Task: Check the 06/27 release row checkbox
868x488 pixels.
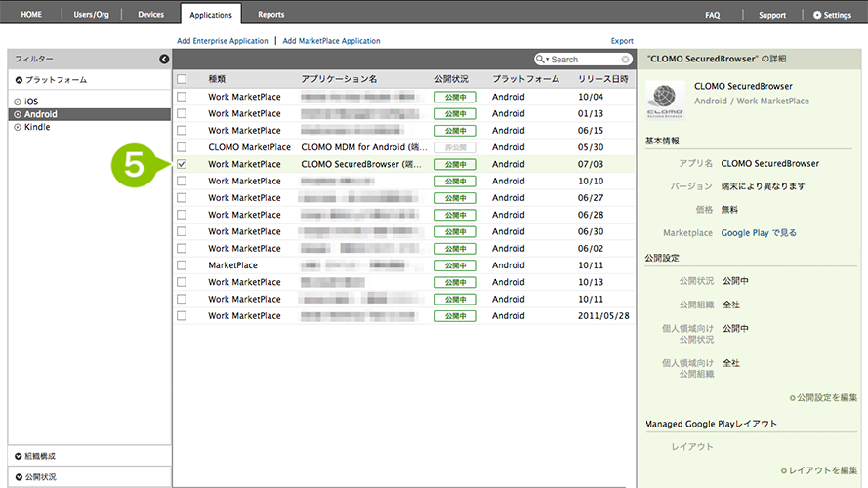Action: pyautogui.click(x=182, y=197)
